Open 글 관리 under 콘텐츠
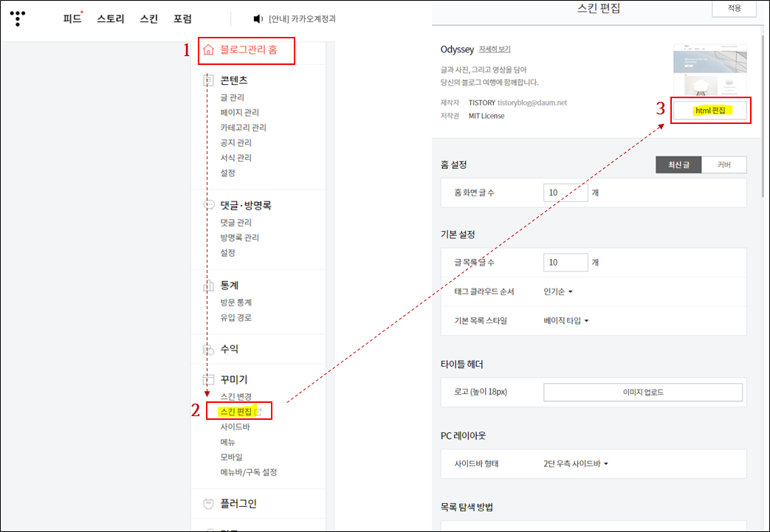The width and height of the screenshot is (770, 532). [x=233, y=97]
